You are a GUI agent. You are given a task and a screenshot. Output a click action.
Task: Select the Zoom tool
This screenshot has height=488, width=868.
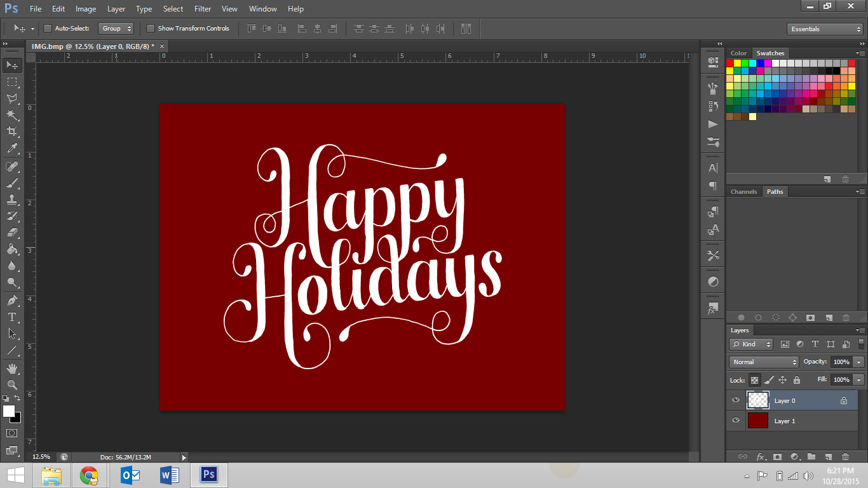pos(12,385)
